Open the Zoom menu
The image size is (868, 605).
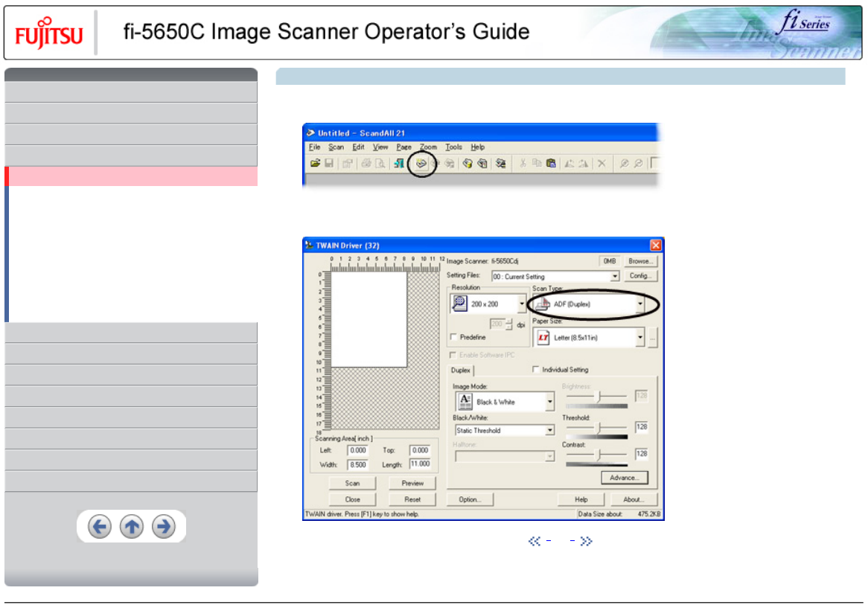point(428,147)
